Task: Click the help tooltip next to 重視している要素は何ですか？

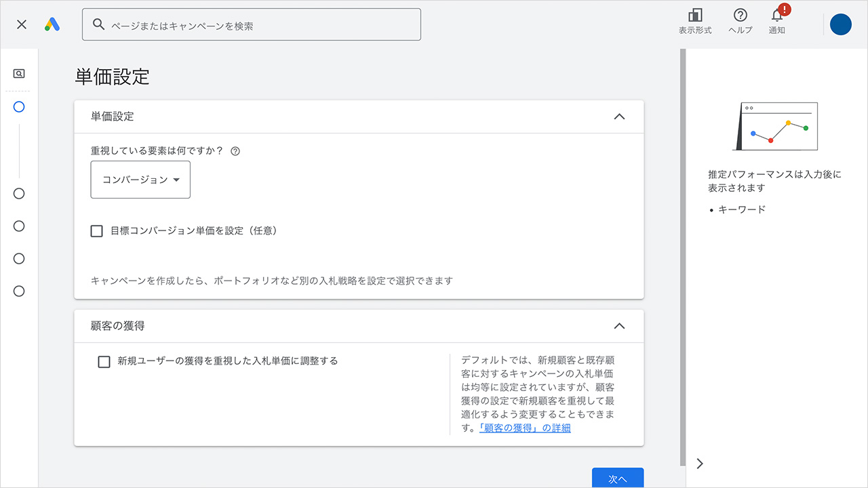Action: point(235,151)
